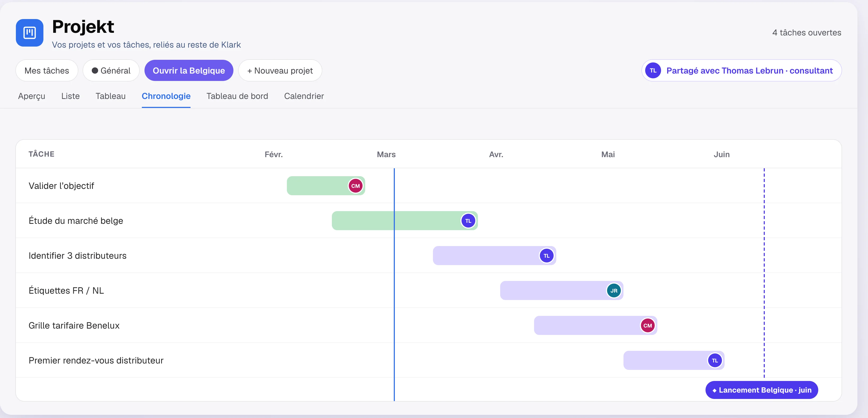Click the Mai month header
868x418 pixels.
coord(608,154)
